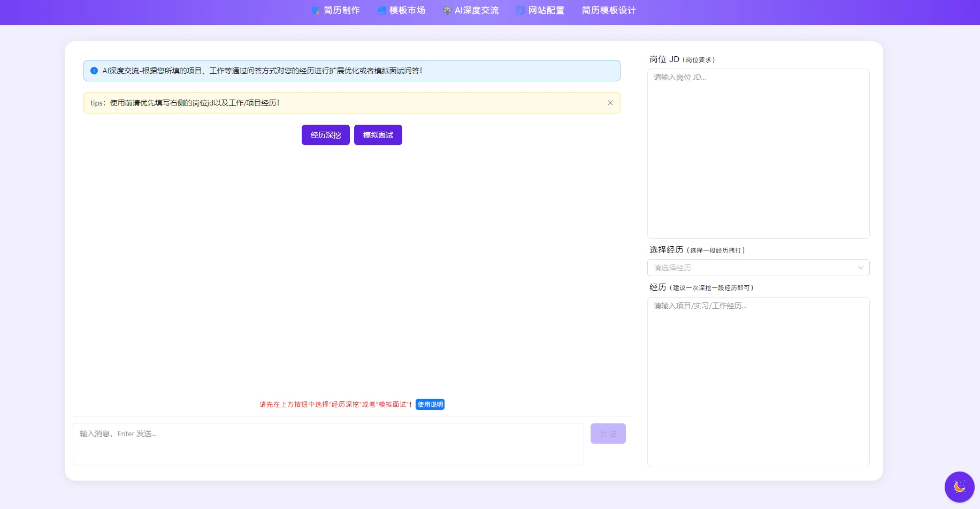Open the 使用说明 help link
The width and height of the screenshot is (980, 509).
(x=430, y=405)
